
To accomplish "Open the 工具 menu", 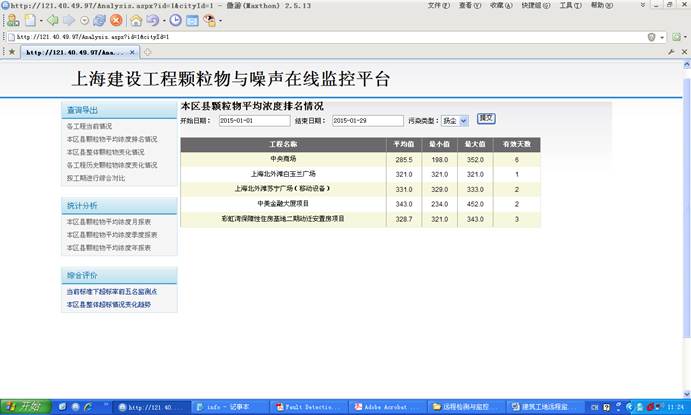I will tap(570, 5).
